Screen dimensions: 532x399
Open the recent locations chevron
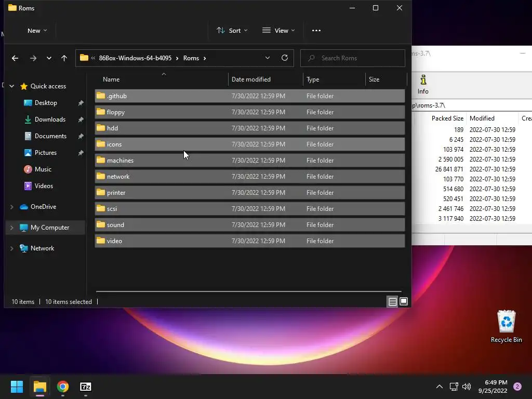coord(49,58)
